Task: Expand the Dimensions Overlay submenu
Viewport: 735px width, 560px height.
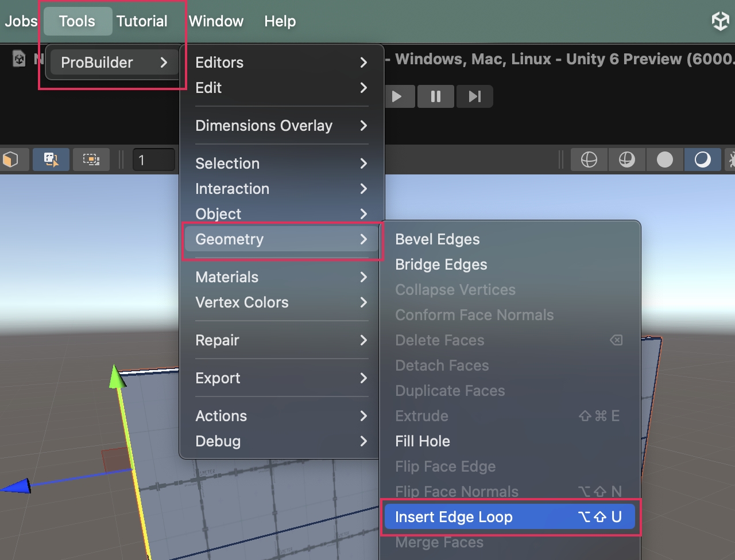Action: [281, 126]
